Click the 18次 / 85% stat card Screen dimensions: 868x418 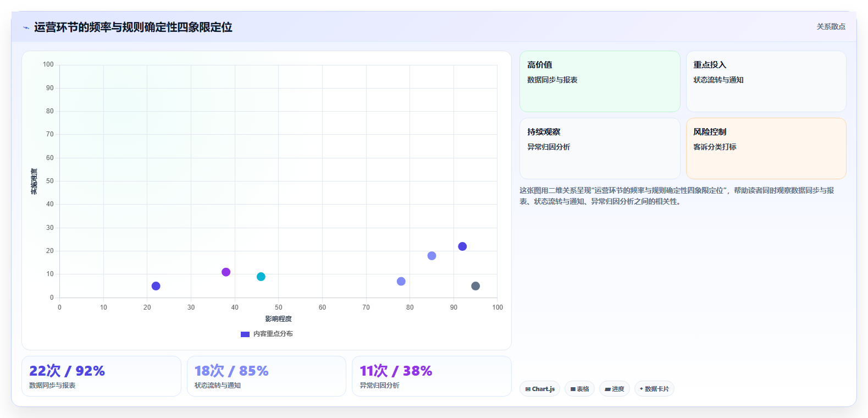(267, 376)
